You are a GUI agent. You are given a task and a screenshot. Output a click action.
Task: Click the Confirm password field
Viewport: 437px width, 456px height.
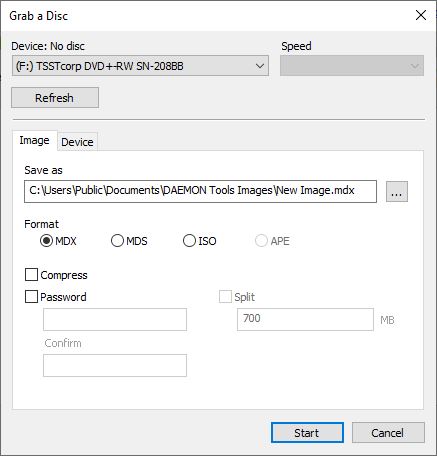coord(115,365)
